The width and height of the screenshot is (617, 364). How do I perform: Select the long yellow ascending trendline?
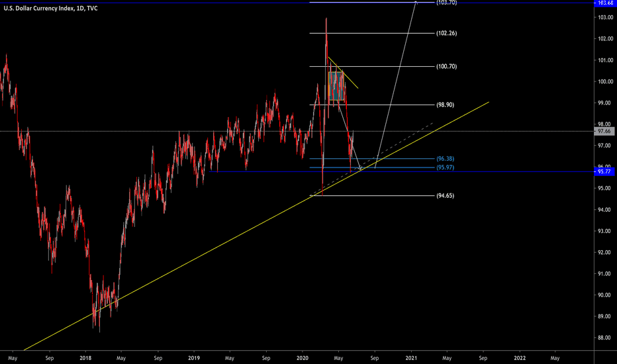pyautogui.click(x=256, y=226)
